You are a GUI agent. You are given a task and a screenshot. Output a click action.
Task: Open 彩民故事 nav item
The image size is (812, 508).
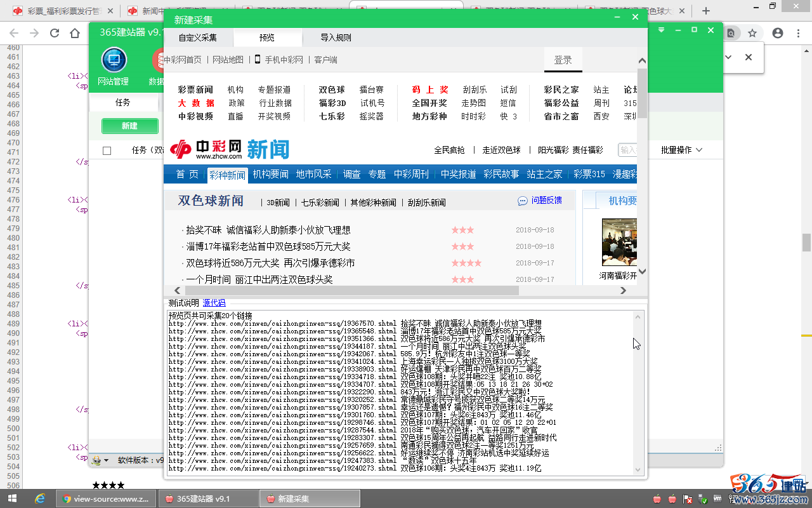coord(501,174)
